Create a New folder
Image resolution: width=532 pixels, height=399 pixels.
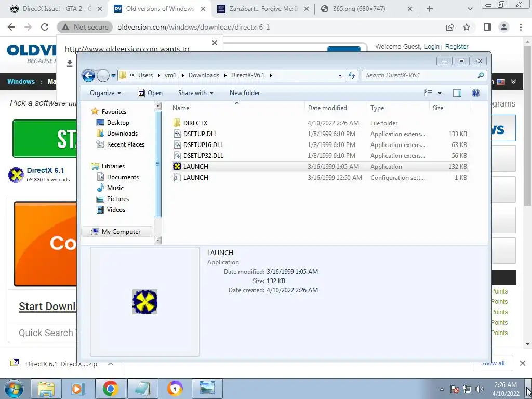(245, 93)
